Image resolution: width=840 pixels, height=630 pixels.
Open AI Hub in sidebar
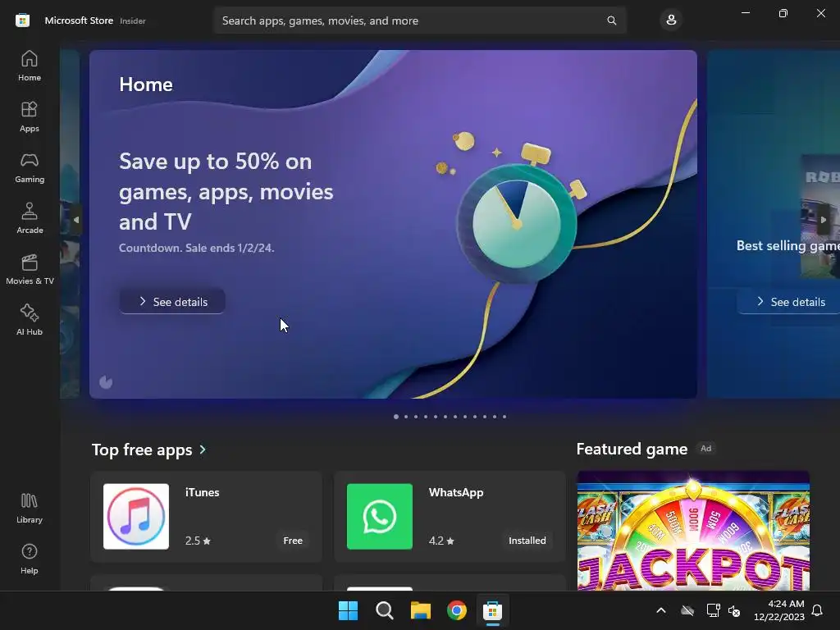pos(30,321)
